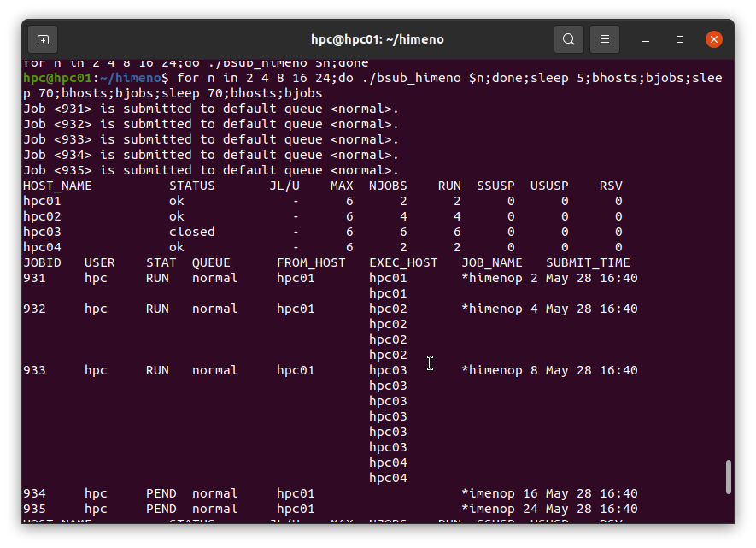The image size is (756, 548).
Task: Click the JOBID column header
Action: tap(42, 263)
